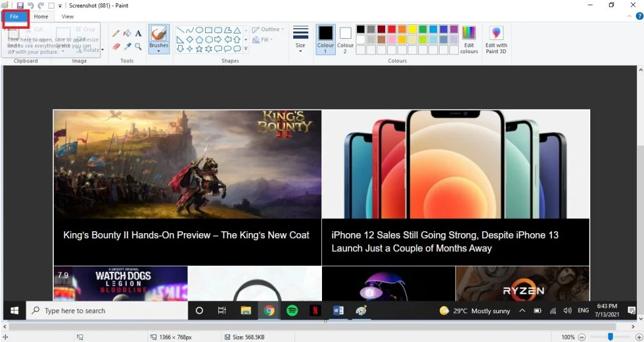Click the horizontal scrollbar right arrow

click(x=633, y=327)
